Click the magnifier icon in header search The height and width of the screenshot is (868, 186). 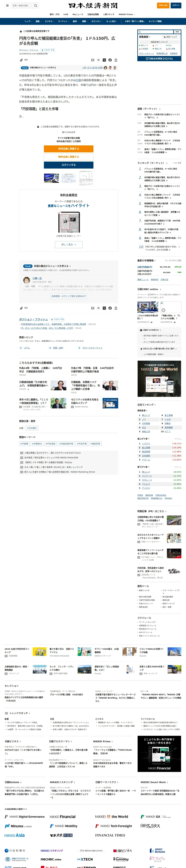point(35,5)
